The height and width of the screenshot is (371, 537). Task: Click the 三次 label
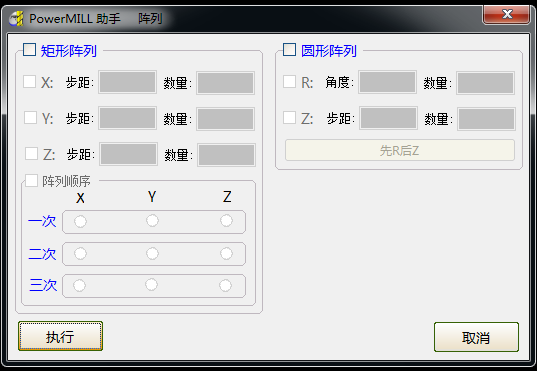(43, 285)
